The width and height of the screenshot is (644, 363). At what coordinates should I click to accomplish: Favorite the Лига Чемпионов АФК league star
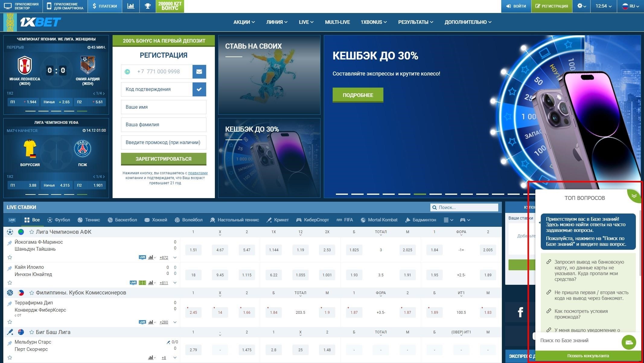pos(31,232)
